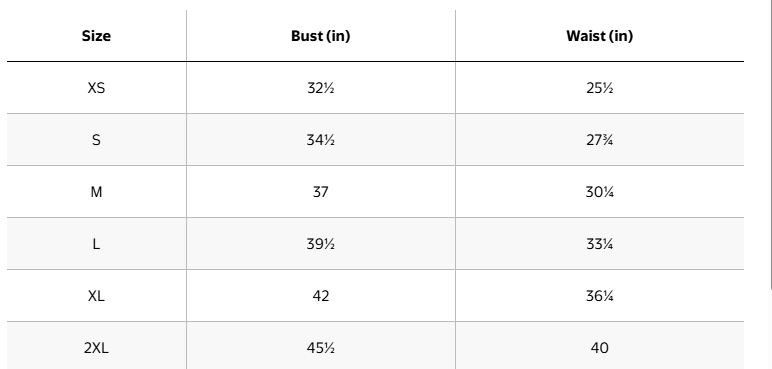This screenshot has height=369, width=772.
Task: Click the 34½ bust measurement
Action: pyautogui.click(x=321, y=140)
